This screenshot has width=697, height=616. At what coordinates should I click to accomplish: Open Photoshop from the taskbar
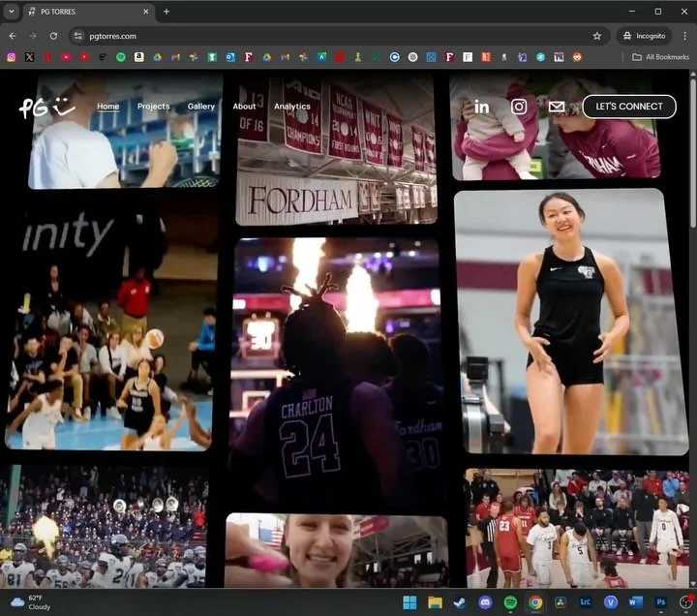pyautogui.click(x=661, y=602)
